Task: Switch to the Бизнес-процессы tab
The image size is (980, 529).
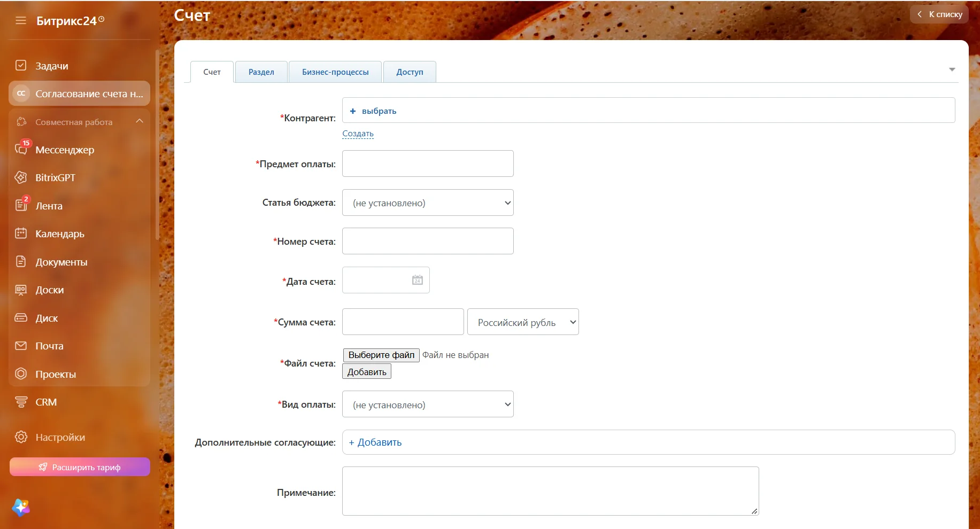Action: click(x=335, y=72)
